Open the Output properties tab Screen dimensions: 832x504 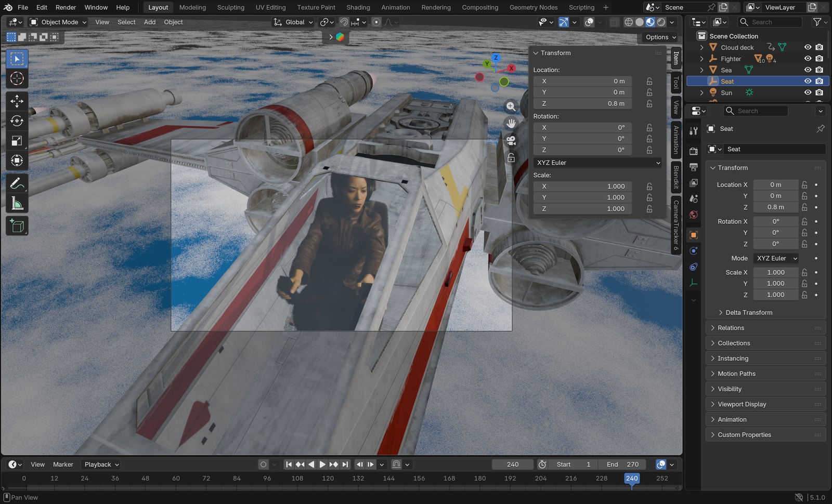tap(694, 167)
